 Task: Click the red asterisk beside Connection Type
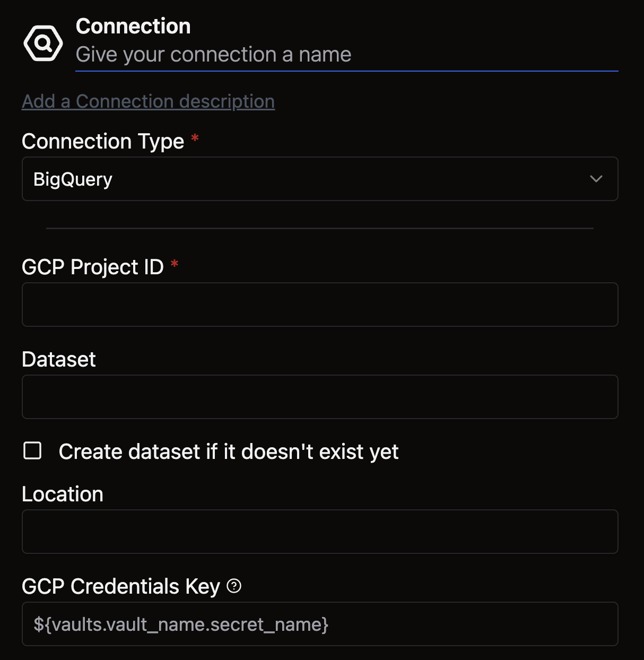195,139
